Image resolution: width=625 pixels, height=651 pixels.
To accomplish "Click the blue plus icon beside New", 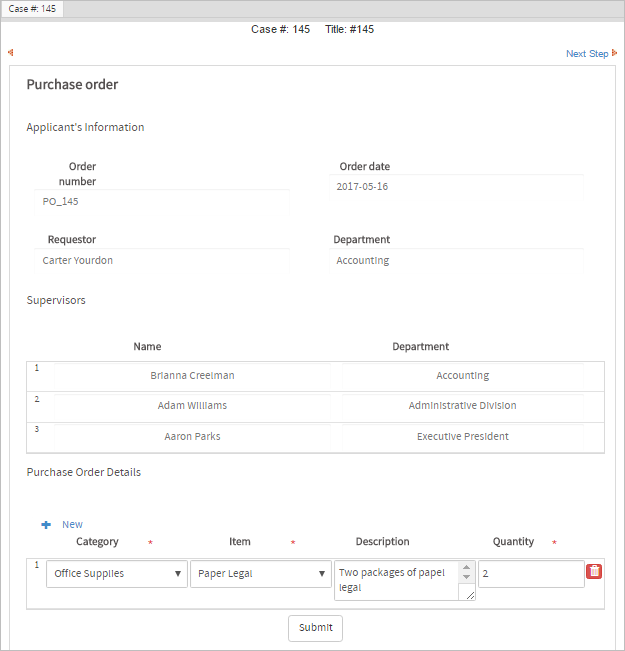I will point(46,525).
